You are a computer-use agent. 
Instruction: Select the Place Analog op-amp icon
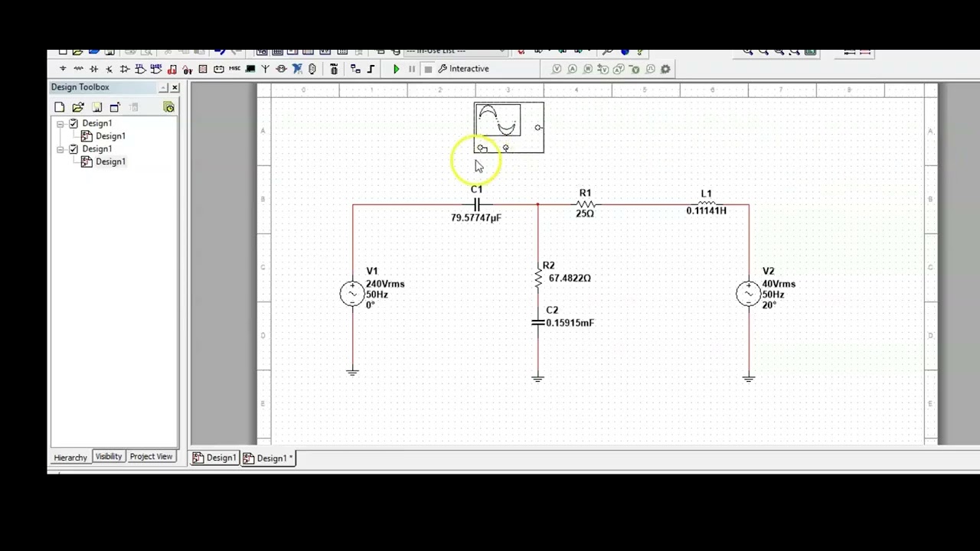125,69
